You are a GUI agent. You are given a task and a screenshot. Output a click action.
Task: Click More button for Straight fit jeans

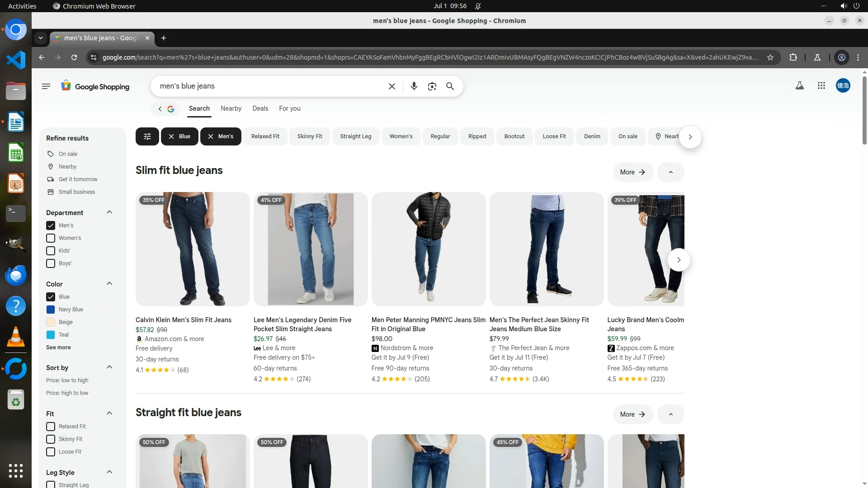(632, 414)
